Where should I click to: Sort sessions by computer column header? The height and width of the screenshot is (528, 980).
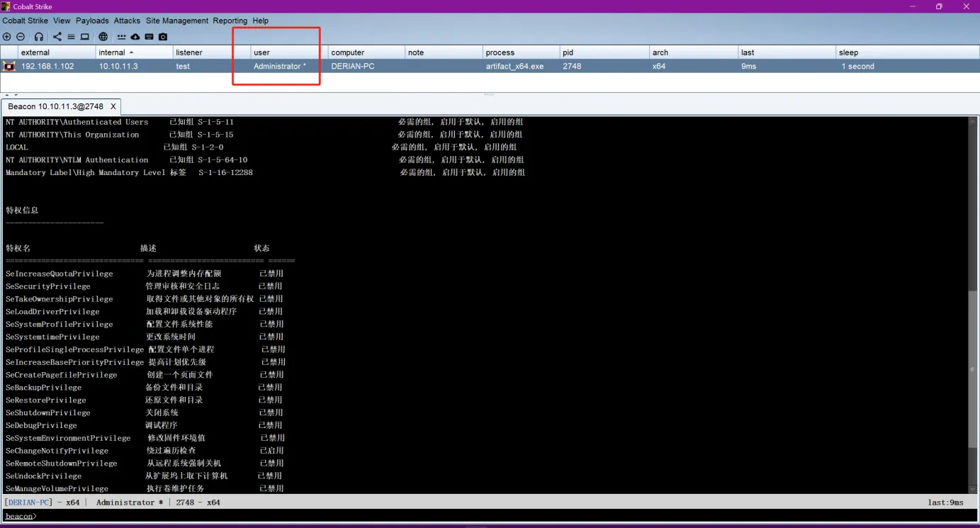[366, 52]
